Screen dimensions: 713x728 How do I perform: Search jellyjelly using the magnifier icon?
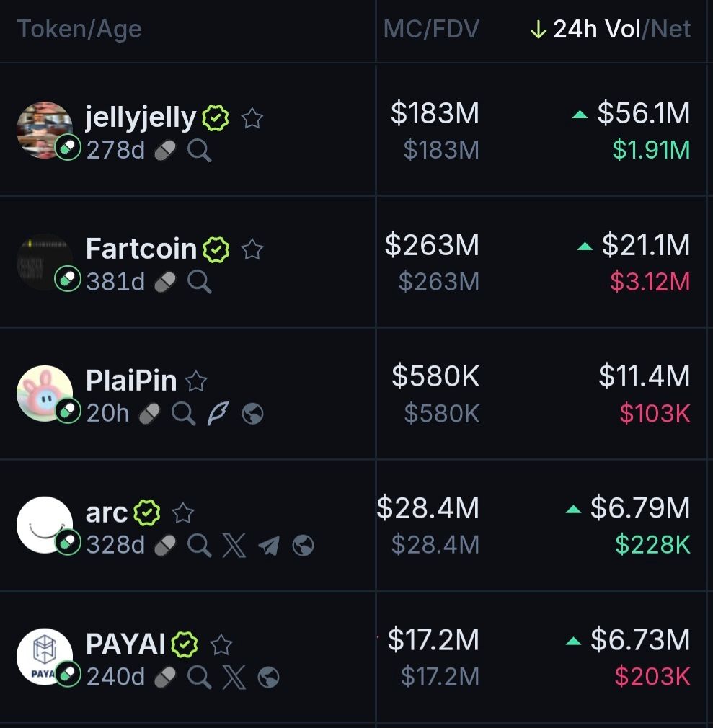click(x=200, y=151)
